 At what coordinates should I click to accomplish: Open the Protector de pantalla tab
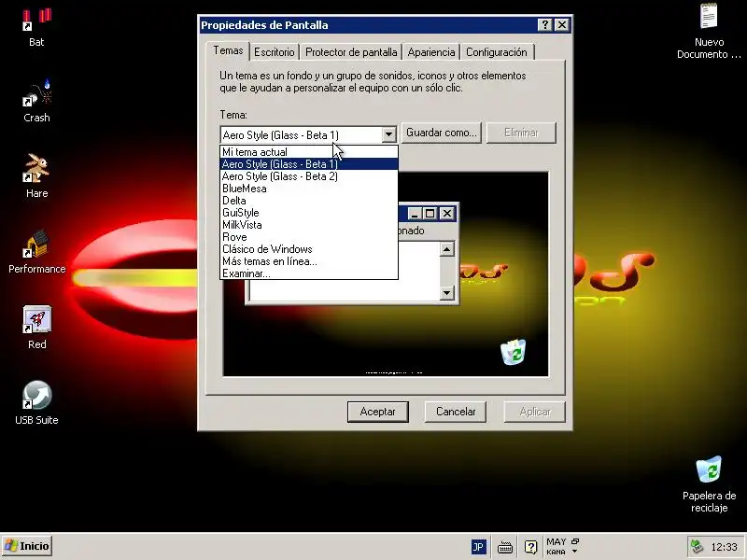[x=351, y=52]
